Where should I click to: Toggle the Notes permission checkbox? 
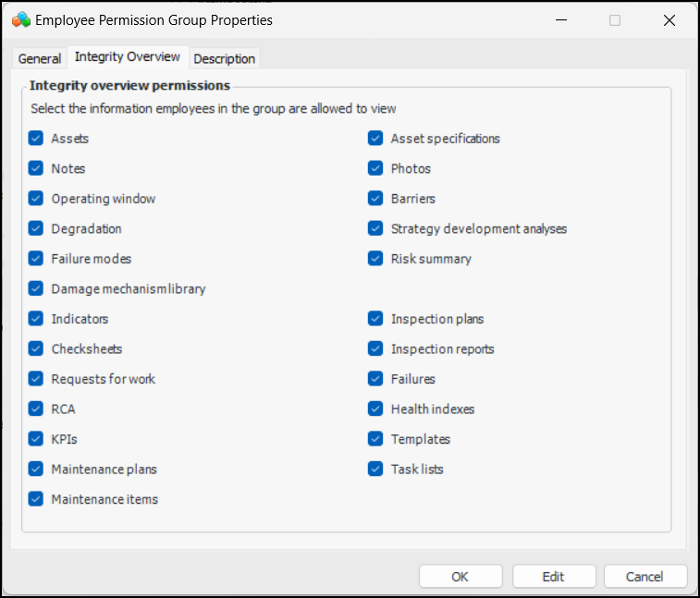[x=36, y=168]
